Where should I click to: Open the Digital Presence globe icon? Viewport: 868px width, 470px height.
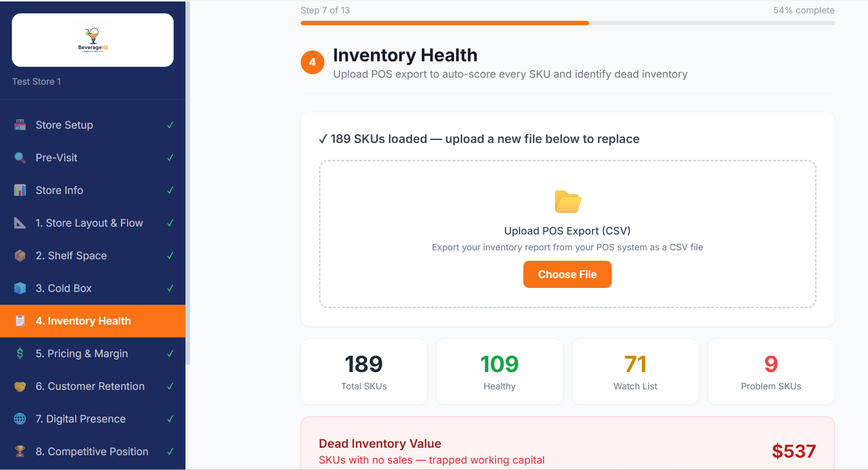pos(20,419)
